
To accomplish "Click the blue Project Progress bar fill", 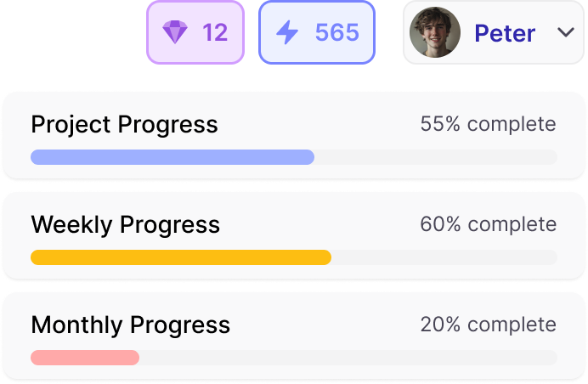I will (172, 157).
